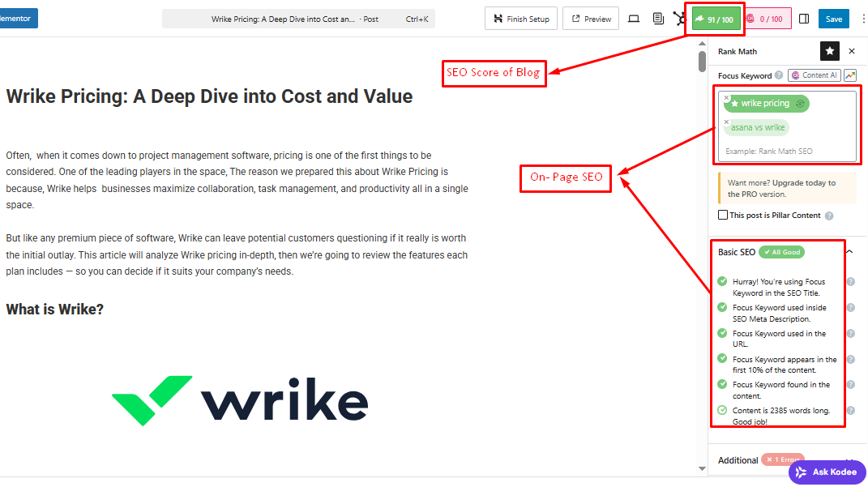The width and height of the screenshot is (868, 487).
Task: Unpin Rank Math using the star icon
Action: point(829,51)
